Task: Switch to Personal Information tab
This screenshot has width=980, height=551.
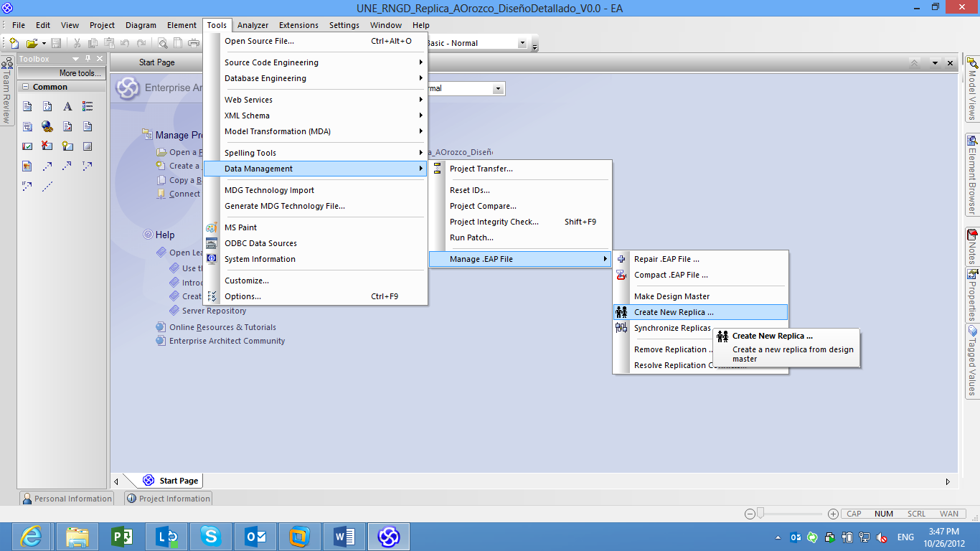Action: click(x=67, y=499)
